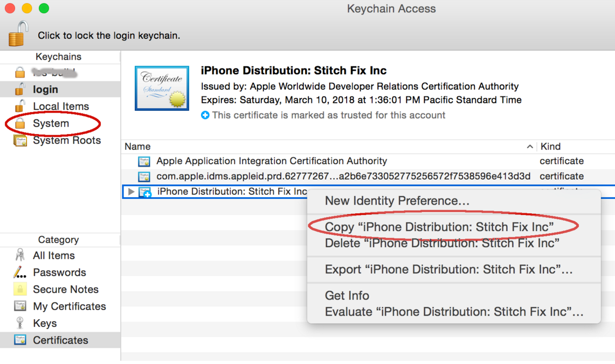Click the red close window button
Image resolution: width=615 pixels, height=364 pixels.
point(10,8)
